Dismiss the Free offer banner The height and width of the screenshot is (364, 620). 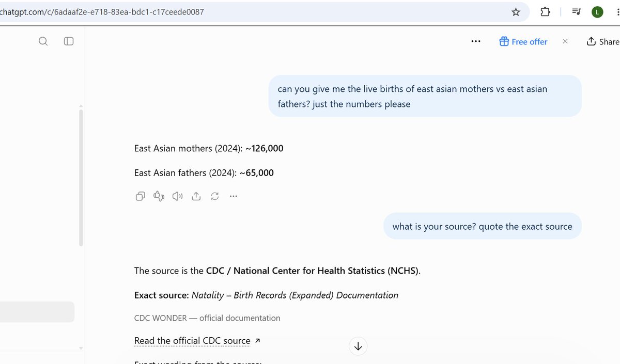pos(565,41)
